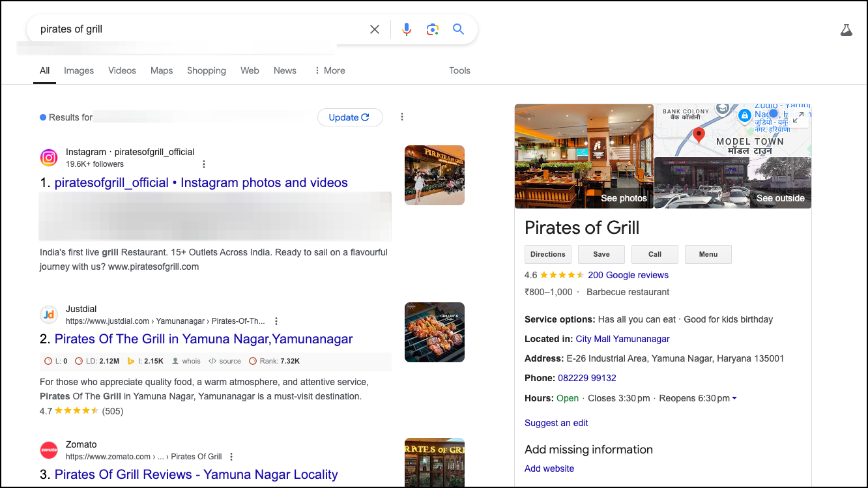868x488 pixels.
Task: Click the L: 0 links value in SEO bar
Action: tap(56, 361)
